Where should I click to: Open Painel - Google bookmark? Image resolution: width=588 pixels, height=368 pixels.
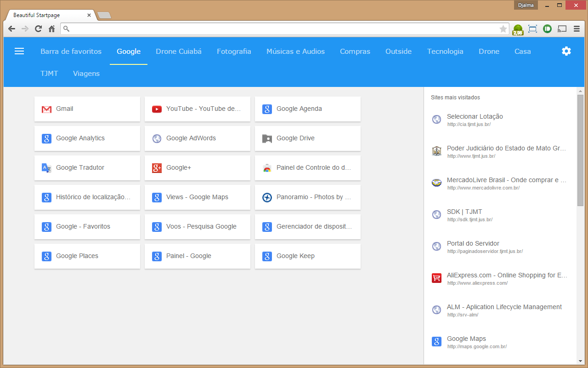[198, 256]
